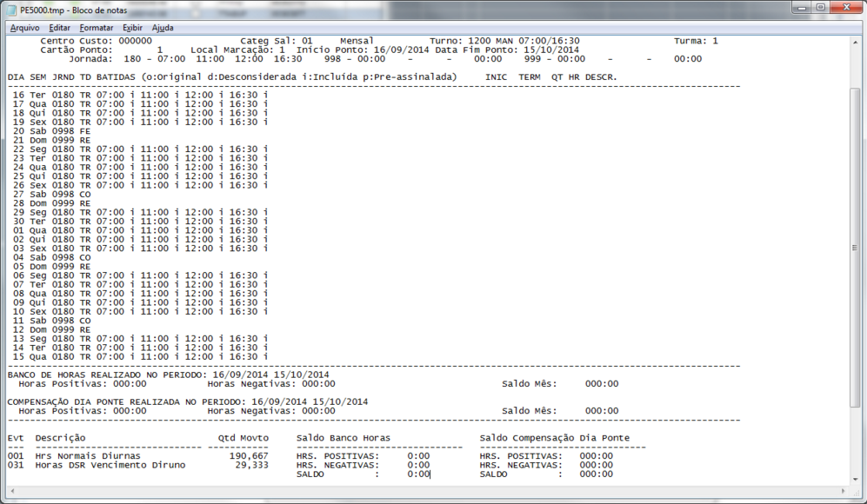Screen dimensions: 867x504
Task: Minimize the Bloco de notas window
Action: tap(801, 8)
